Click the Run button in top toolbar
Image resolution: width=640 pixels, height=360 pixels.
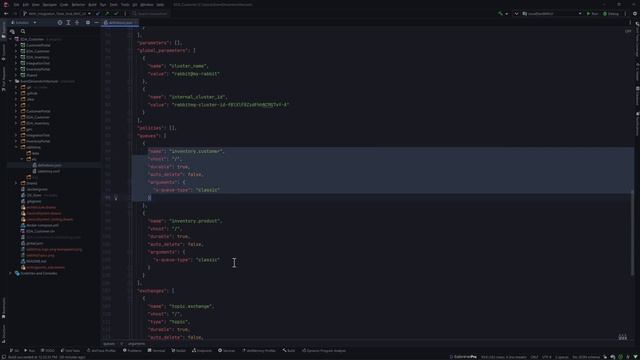tap(592, 13)
